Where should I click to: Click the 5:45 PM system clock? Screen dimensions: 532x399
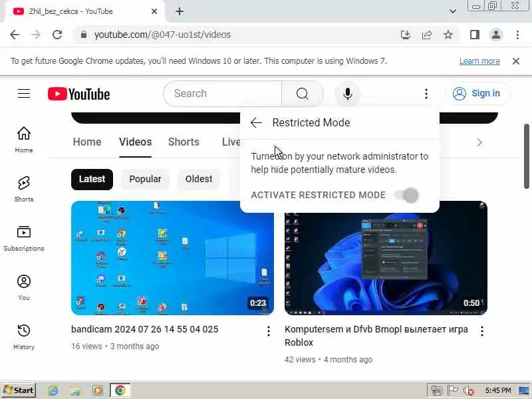[x=497, y=390]
